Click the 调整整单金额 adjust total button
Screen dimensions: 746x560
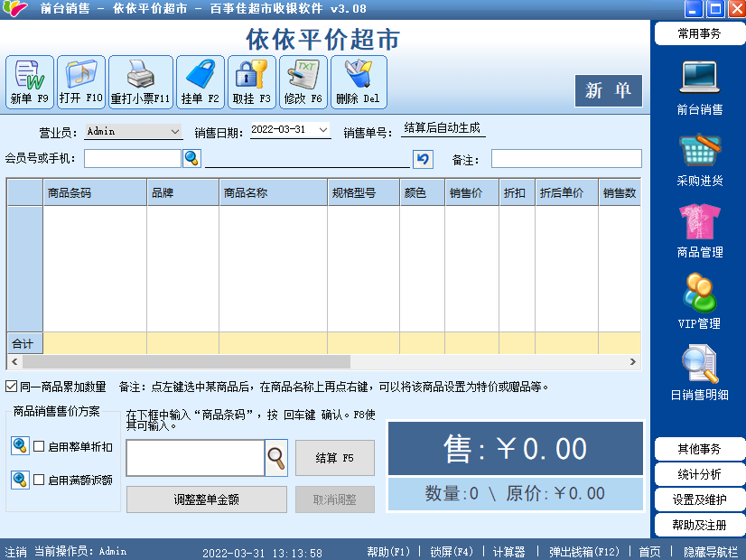coord(206,499)
